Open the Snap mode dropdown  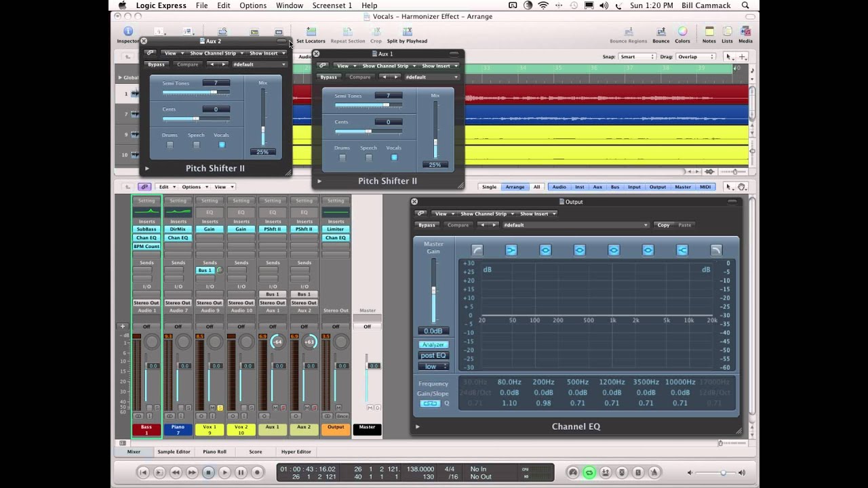(x=637, y=57)
